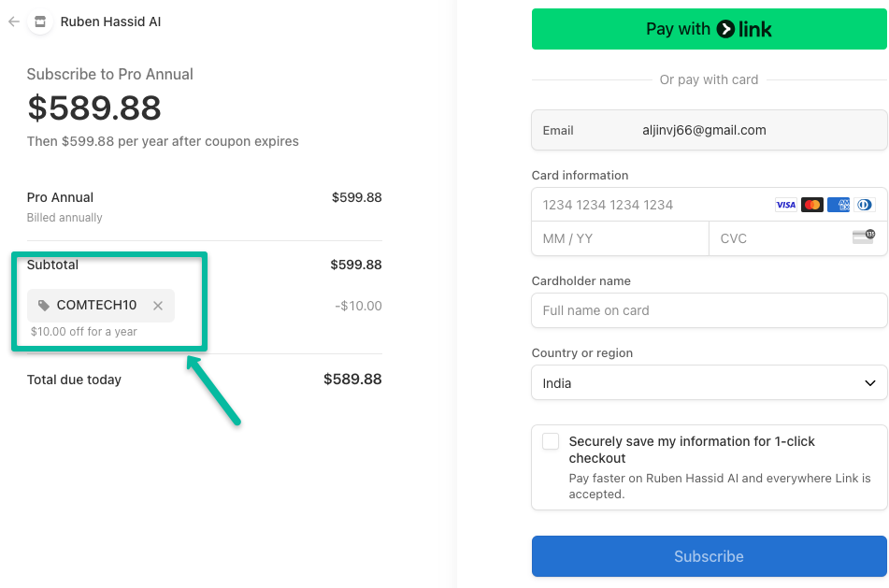Click the blue Subscribe button
The height and width of the screenshot is (588, 889).
pyautogui.click(x=709, y=556)
